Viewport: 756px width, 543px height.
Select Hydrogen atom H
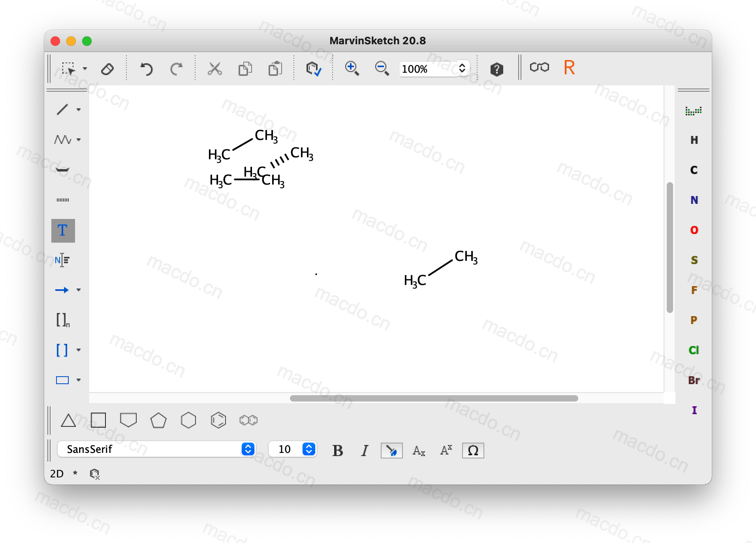[x=694, y=140]
